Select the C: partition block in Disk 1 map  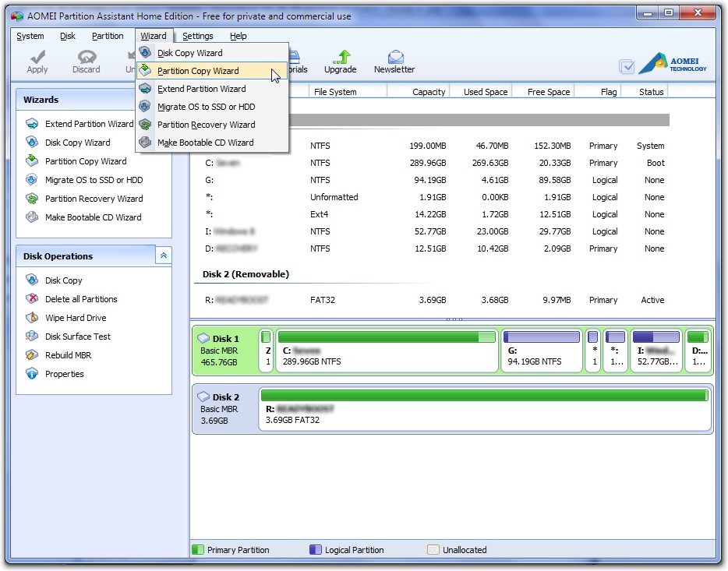[387, 351]
